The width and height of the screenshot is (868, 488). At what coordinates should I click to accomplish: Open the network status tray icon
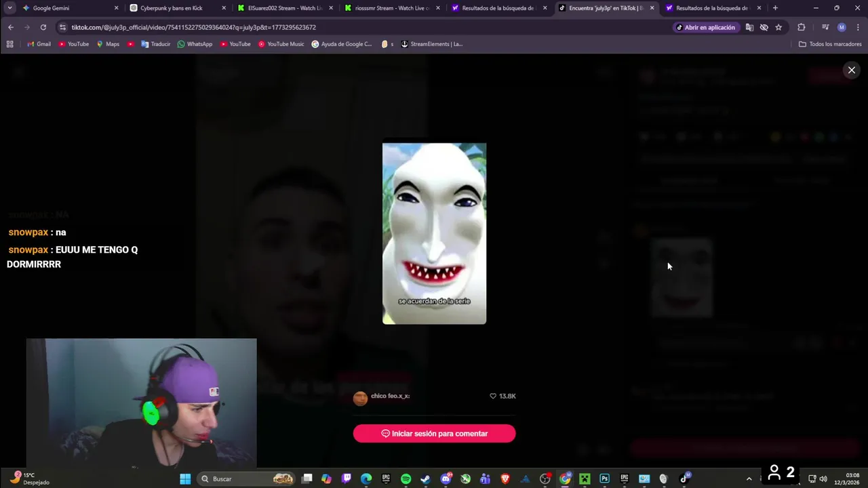tap(812, 479)
